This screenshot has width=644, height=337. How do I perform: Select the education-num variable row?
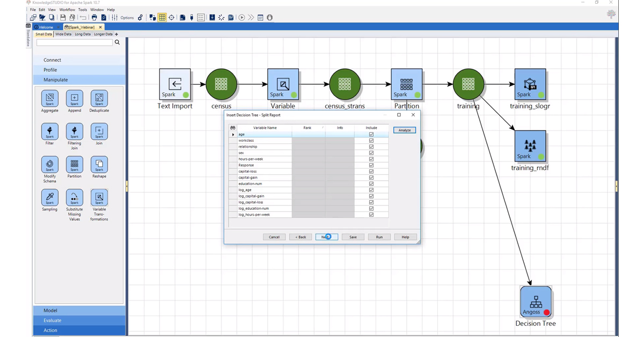[309, 184]
